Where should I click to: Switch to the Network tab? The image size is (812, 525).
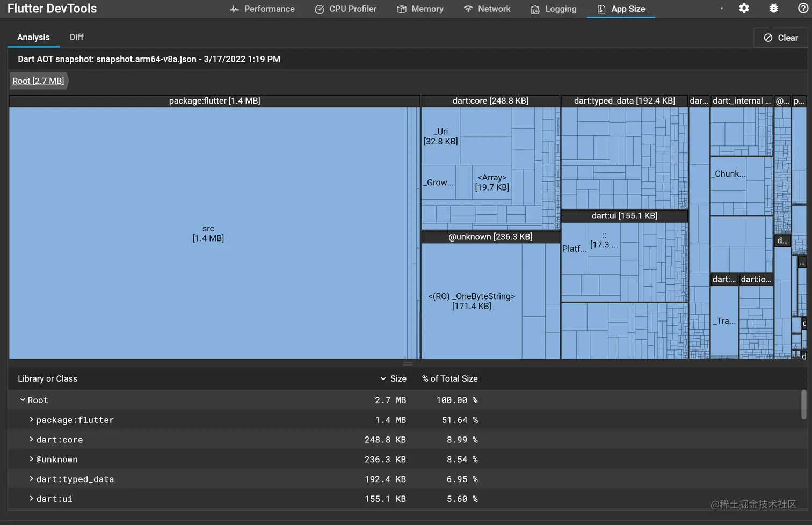point(487,9)
